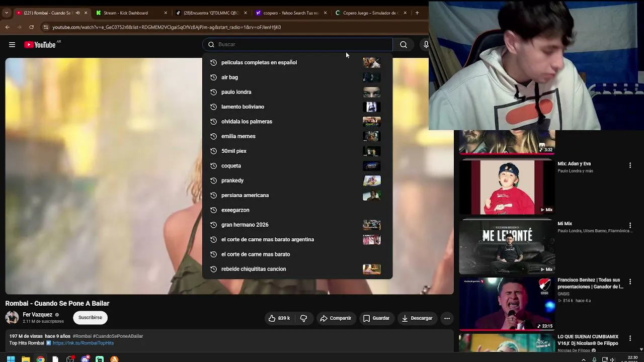The width and height of the screenshot is (644, 362).
Task: Open the browser tab search dropdown
Action: (x=6, y=13)
